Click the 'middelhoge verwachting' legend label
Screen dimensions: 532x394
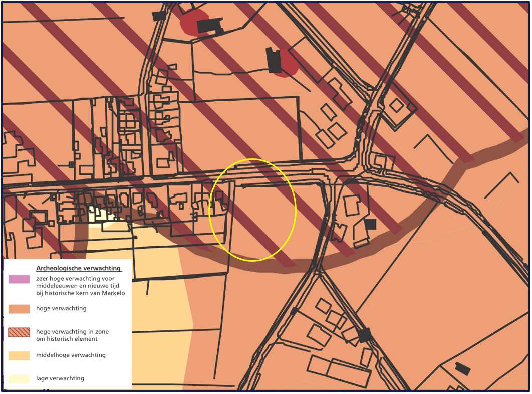71,355
